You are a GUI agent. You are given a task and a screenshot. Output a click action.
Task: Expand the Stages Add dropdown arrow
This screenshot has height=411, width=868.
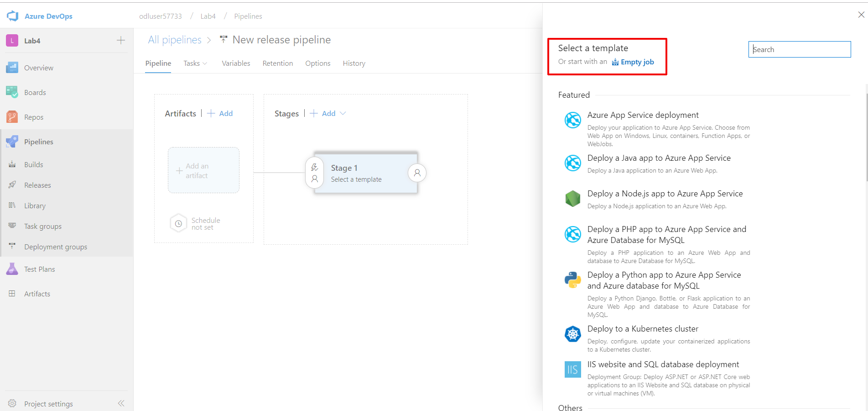click(x=343, y=113)
